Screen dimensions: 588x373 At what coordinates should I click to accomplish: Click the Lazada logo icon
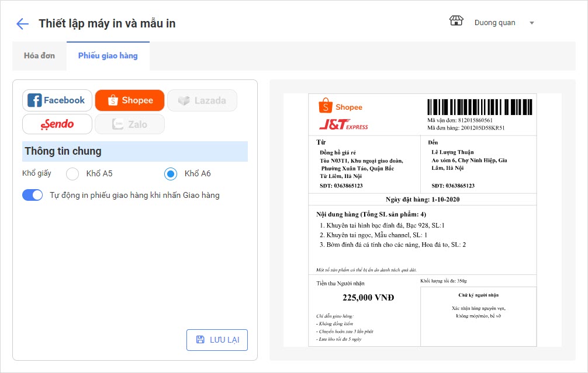point(184,100)
